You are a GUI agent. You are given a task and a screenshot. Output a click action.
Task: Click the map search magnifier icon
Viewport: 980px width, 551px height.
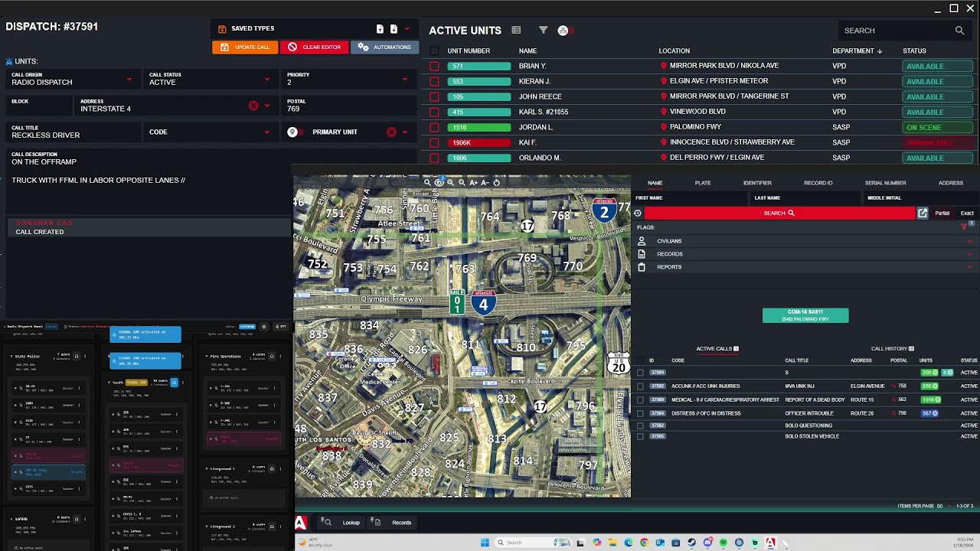tap(427, 182)
